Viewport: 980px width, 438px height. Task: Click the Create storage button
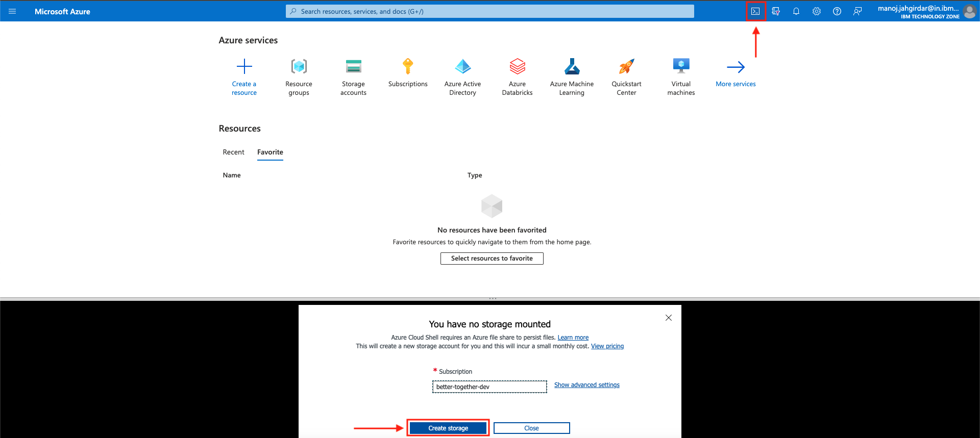448,428
